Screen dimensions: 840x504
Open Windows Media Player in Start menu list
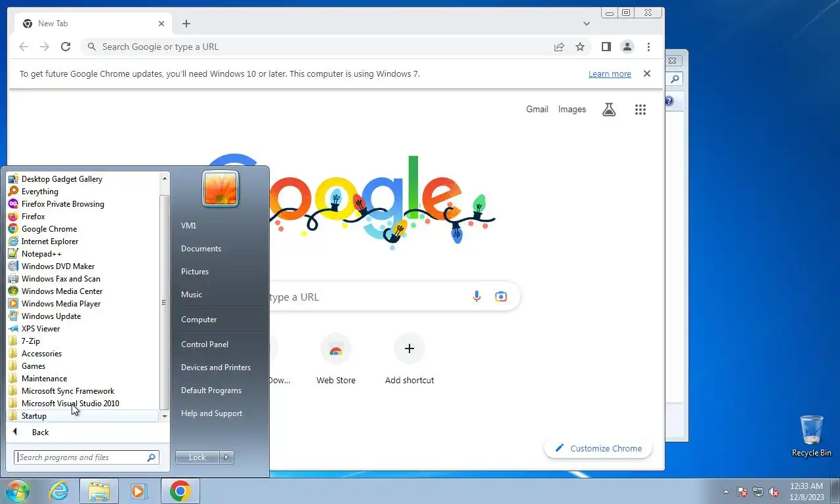[83, 304]
